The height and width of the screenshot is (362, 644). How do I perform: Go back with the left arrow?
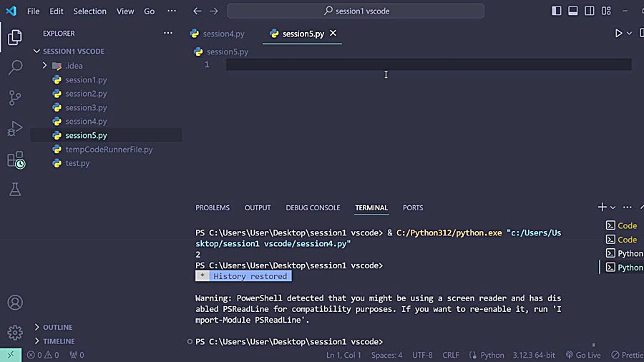pyautogui.click(x=197, y=11)
